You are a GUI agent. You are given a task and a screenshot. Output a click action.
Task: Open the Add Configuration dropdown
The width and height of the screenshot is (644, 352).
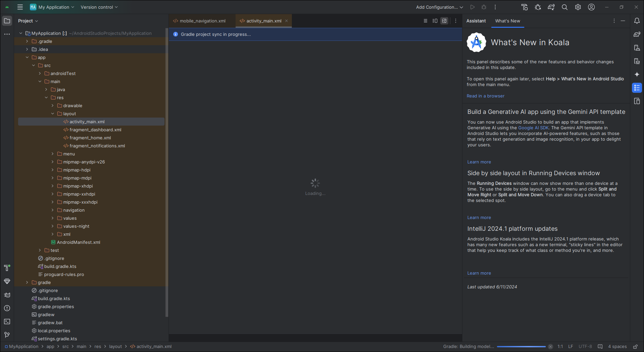click(439, 7)
